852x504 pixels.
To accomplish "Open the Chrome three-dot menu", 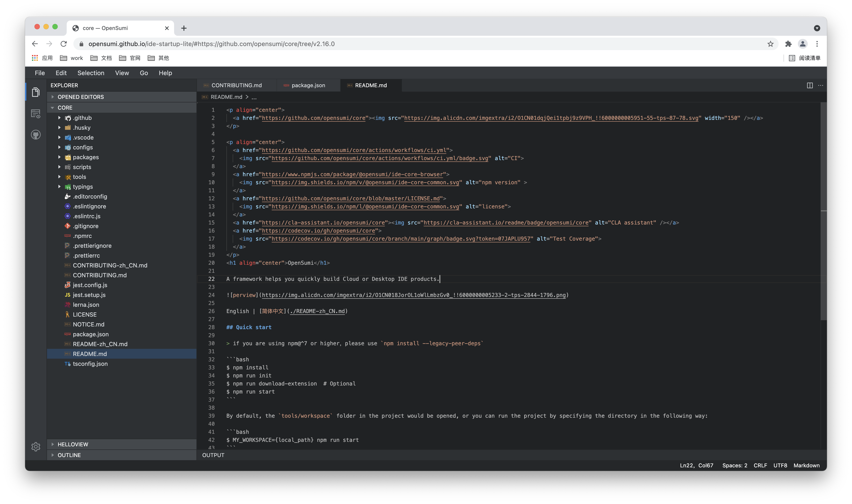I will click(x=817, y=44).
